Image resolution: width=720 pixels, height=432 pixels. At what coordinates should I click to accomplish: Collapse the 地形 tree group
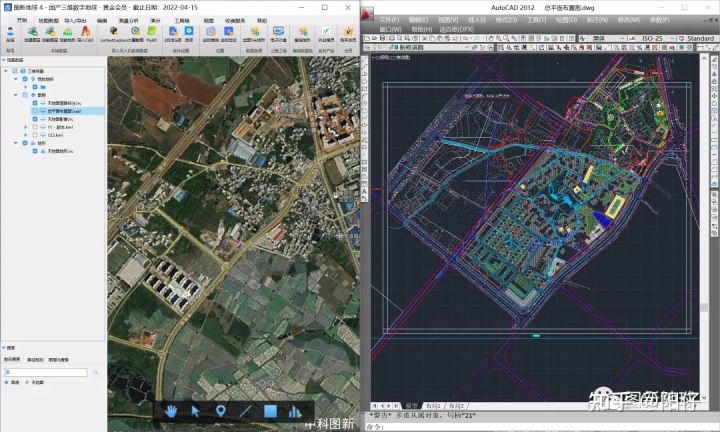pos(16,143)
